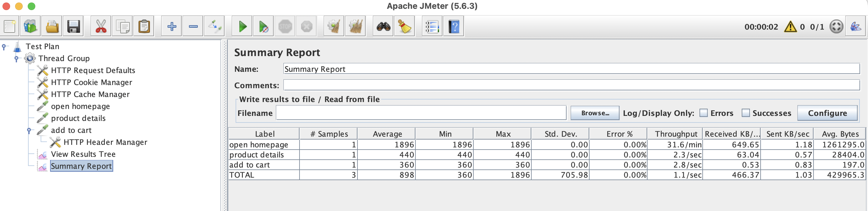Click the Shutdown icon
The height and width of the screenshot is (211, 868).
pyautogui.click(x=306, y=26)
